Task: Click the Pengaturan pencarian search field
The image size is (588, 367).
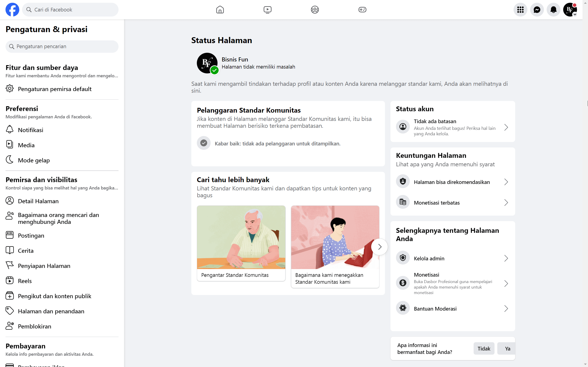Action: click(x=62, y=46)
